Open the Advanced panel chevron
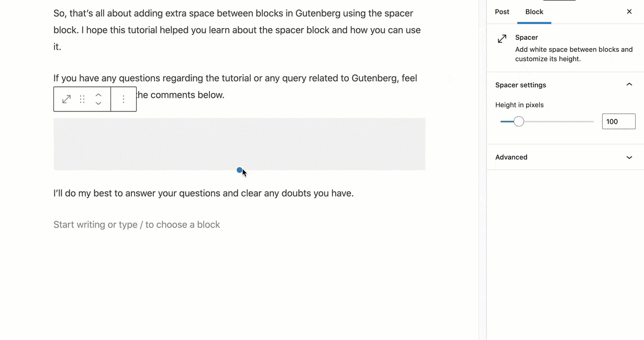Screen dimensions: 644x340 [629, 157]
